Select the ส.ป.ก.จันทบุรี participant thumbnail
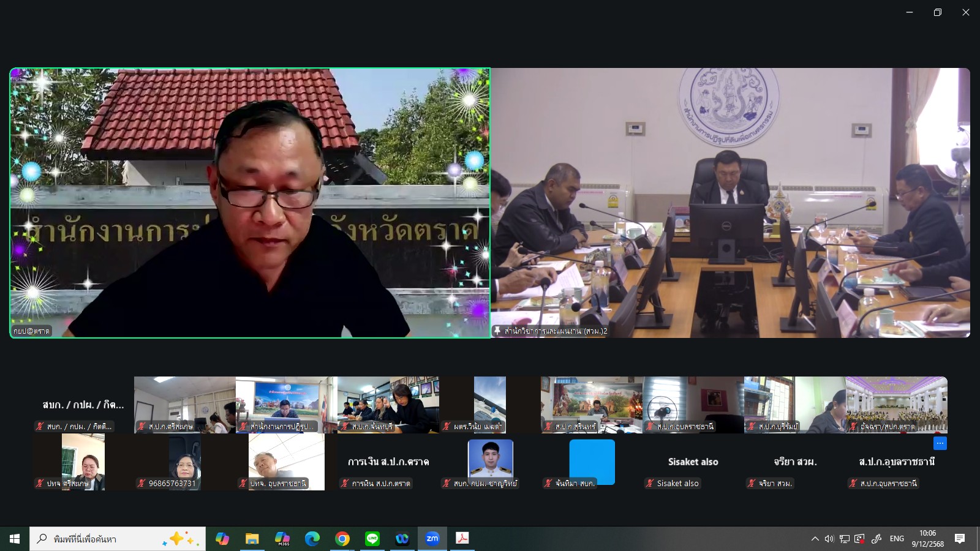This screenshot has width=980, height=551. 388,404
